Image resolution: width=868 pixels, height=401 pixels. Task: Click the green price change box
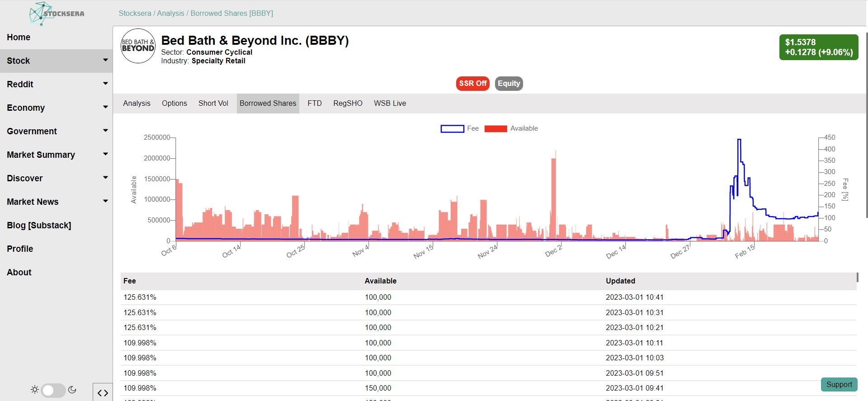click(x=819, y=47)
